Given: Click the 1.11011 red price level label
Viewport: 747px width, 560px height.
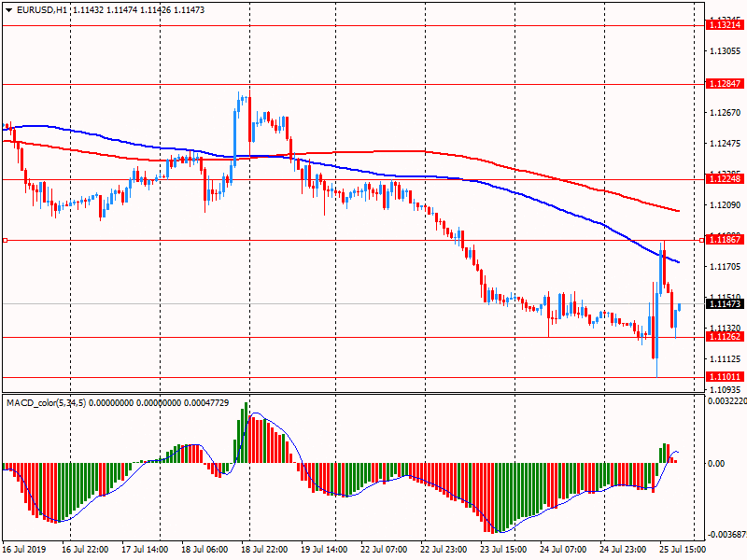Looking at the screenshot, I should [725, 377].
